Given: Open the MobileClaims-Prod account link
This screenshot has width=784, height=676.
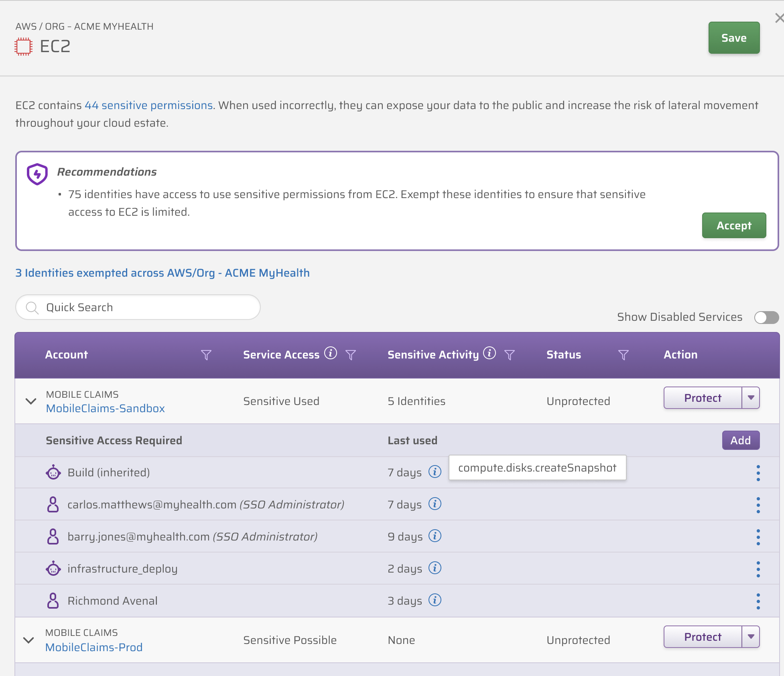Looking at the screenshot, I should pyautogui.click(x=94, y=647).
